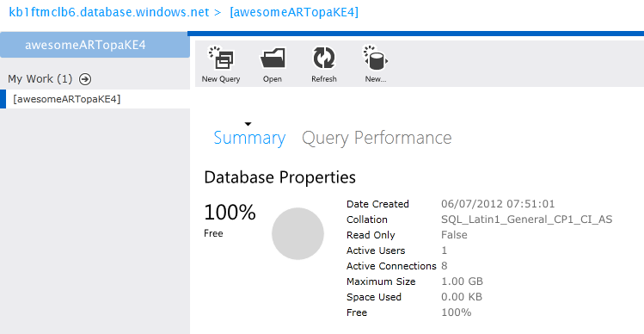
Task: Click the dropdown triangle above Summary
Action: click(248, 124)
